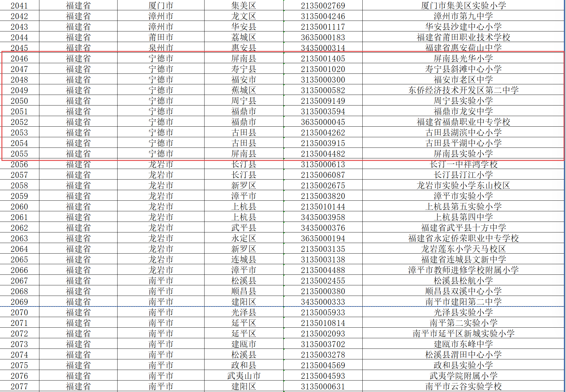Click 南平市云谷实验学校
Image resolution: width=566 pixels, height=392 pixels.
pyautogui.click(x=463, y=386)
